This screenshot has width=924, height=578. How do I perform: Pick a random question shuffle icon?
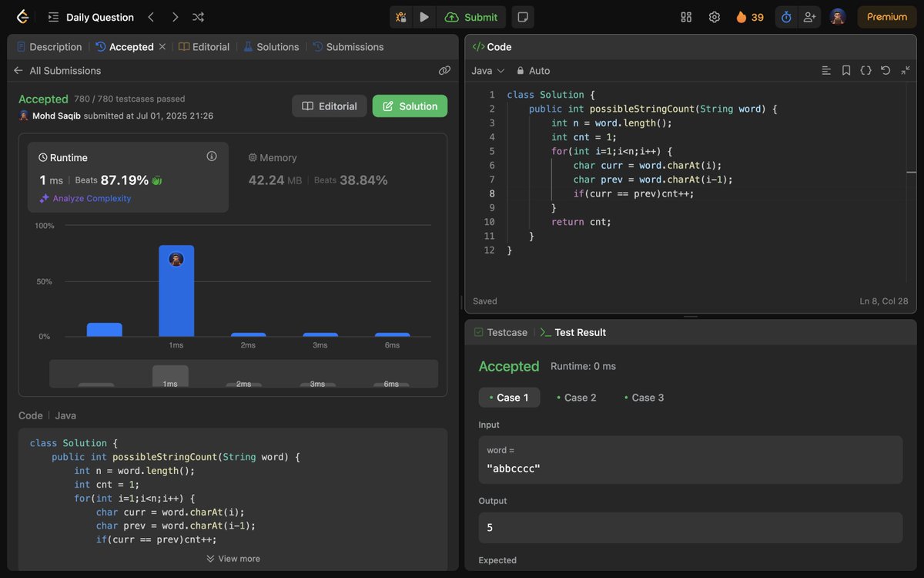coord(198,17)
